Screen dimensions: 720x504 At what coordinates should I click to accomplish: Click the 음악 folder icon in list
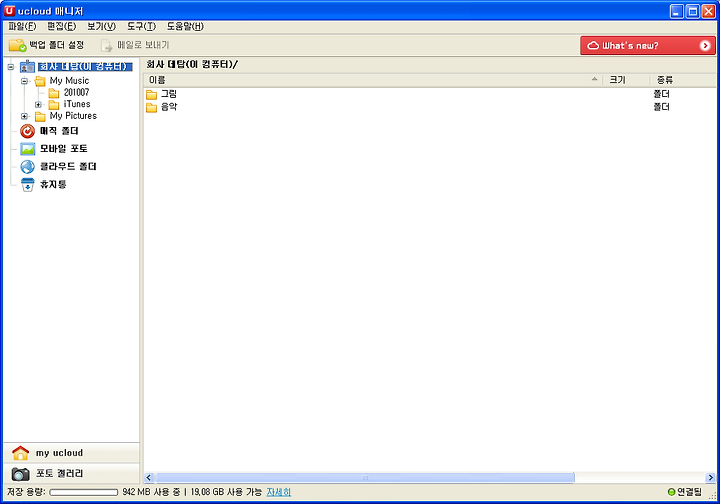tap(152, 107)
